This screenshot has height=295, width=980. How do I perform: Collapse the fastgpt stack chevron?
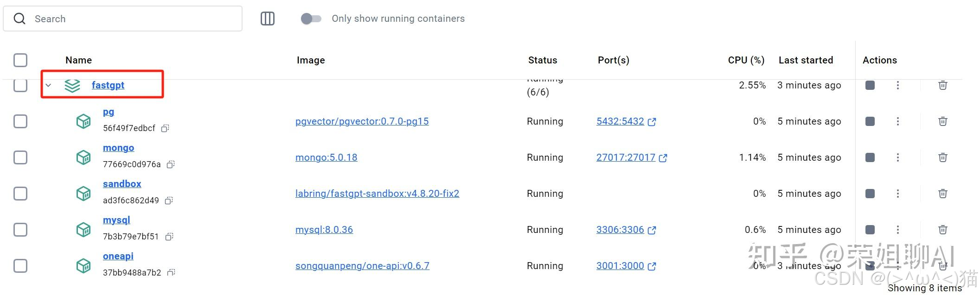pyautogui.click(x=48, y=85)
